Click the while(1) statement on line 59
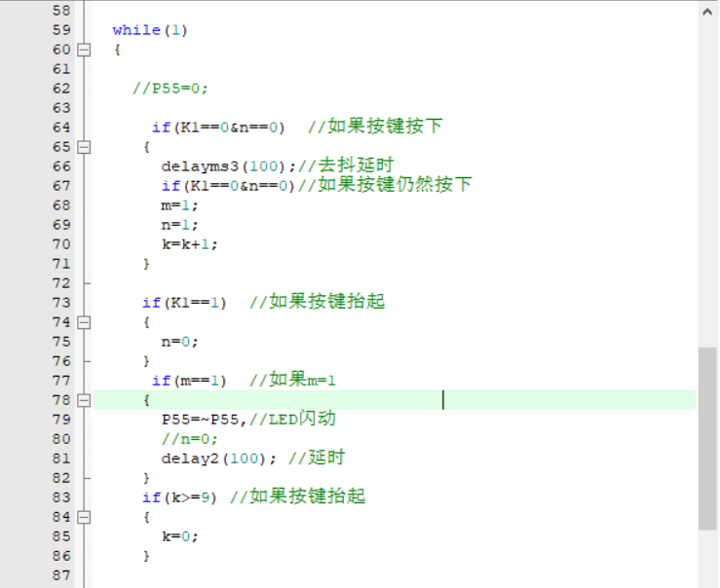Screen dimensions: 720x588 [x=150, y=30]
